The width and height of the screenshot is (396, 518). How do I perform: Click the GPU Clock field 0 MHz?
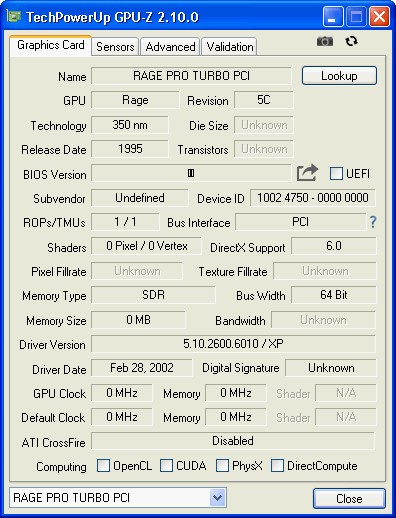122,393
